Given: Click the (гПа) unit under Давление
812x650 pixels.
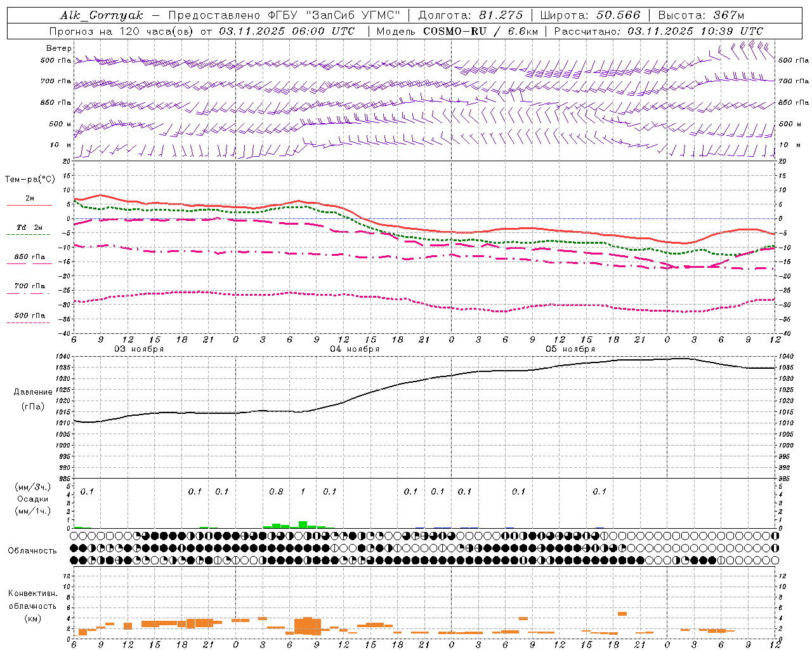Looking at the screenshot, I should [x=33, y=406].
